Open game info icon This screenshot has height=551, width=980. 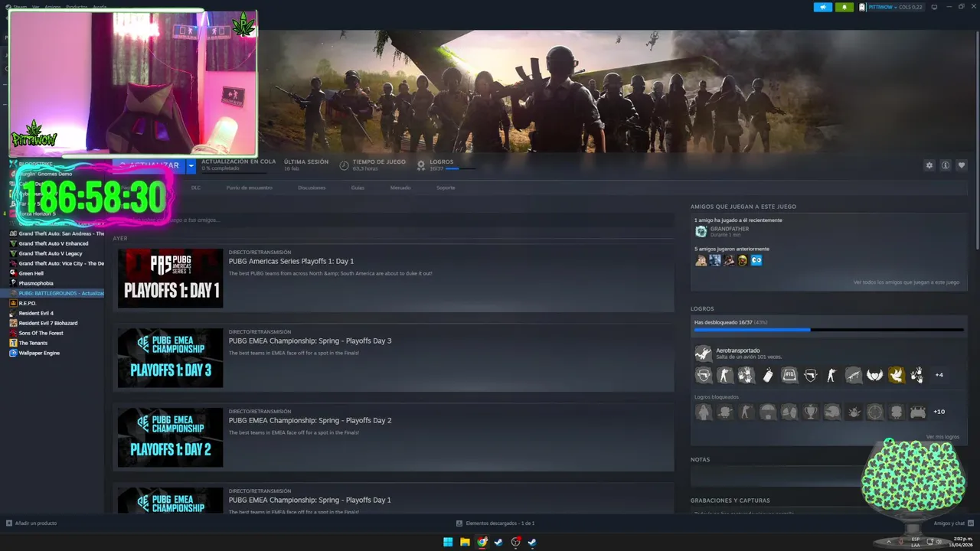tap(946, 165)
